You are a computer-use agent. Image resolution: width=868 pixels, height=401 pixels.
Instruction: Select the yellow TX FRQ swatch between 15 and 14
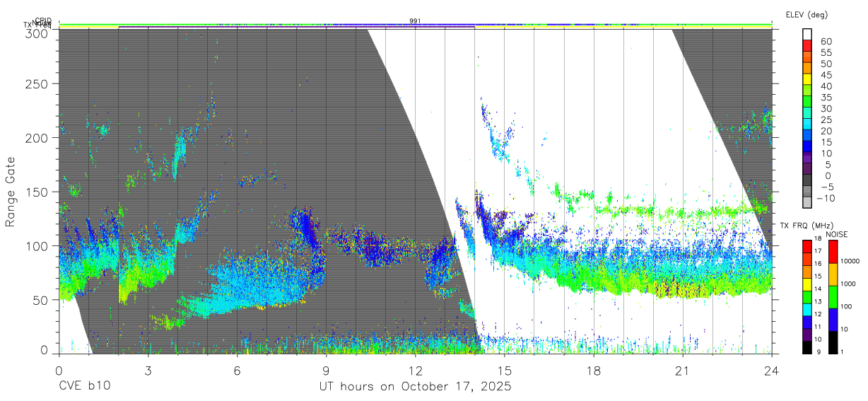807,283
